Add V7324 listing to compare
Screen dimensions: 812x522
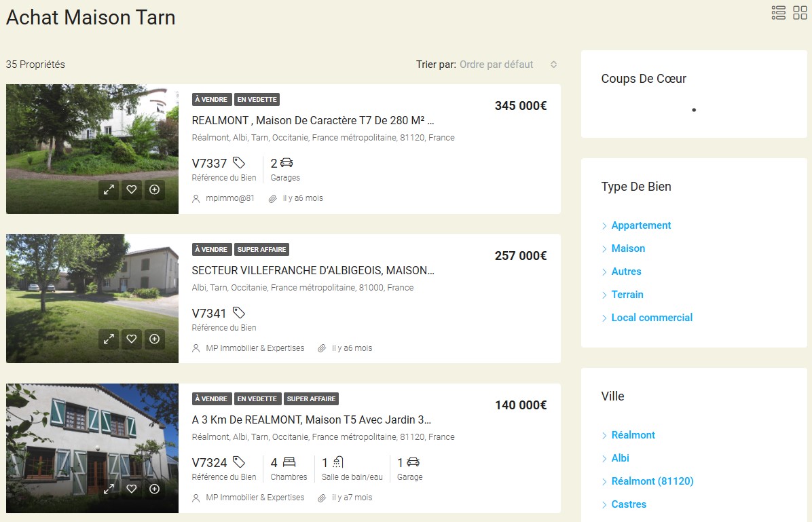(x=154, y=489)
